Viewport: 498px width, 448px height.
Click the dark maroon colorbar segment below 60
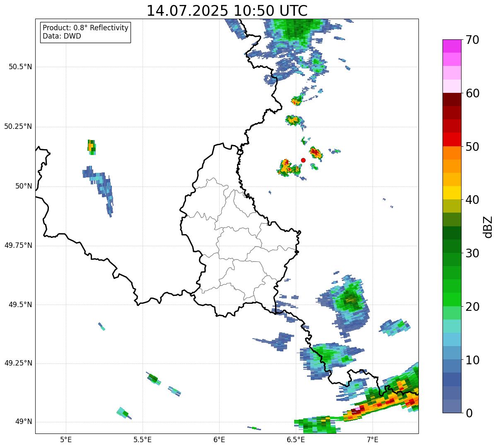[x=452, y=99]
